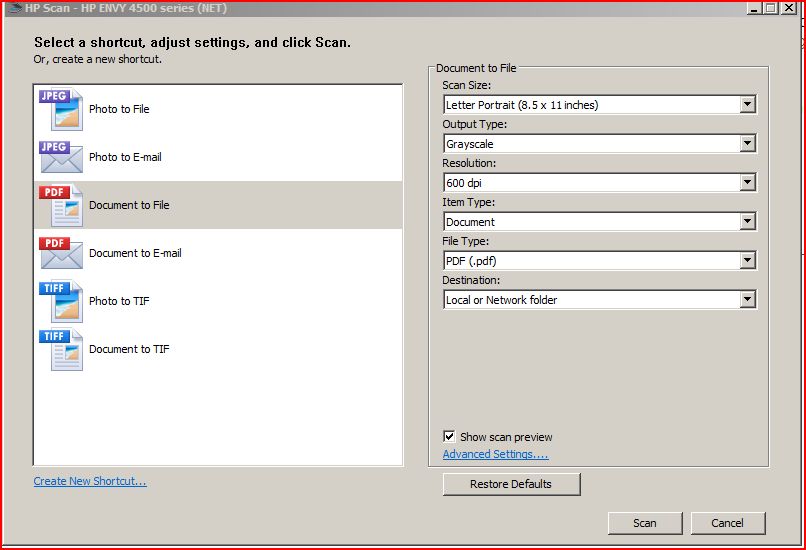The height and width of the screenshot is (550, 806).
Task: Uncheck the Show scan preview checkbox
Action: point(449,437)
